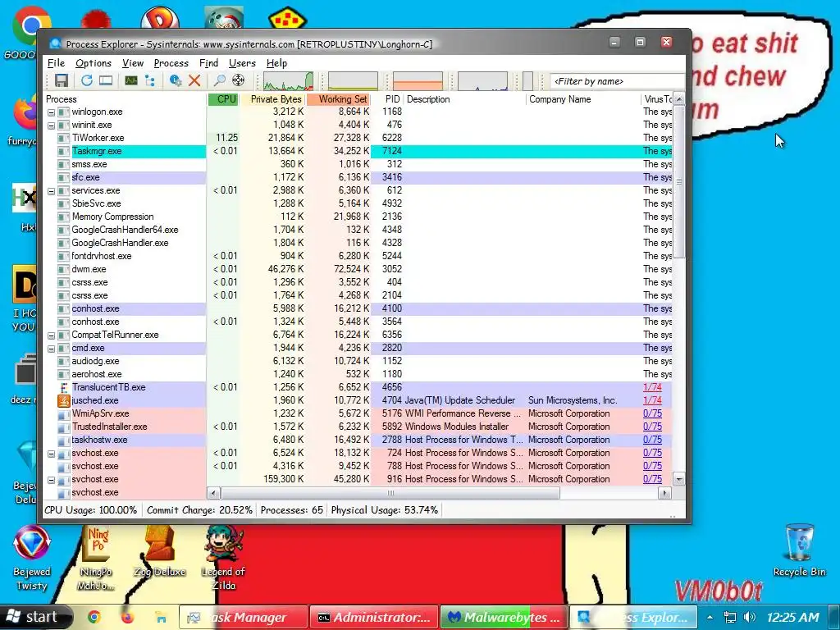Viewport: 840px width, 630px height.
Task: Collapse svchost.exe PID 724 tree node
Action: (x=52, y=454)
